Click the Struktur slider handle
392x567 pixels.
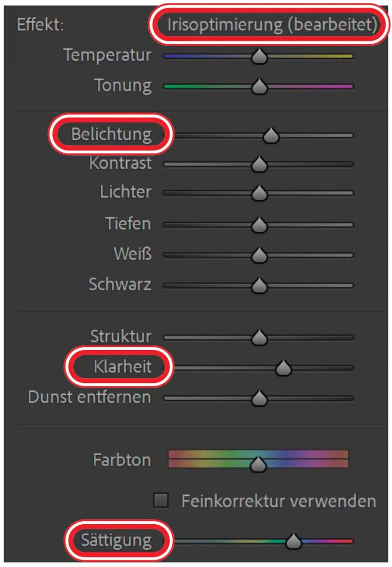point(259,338)
